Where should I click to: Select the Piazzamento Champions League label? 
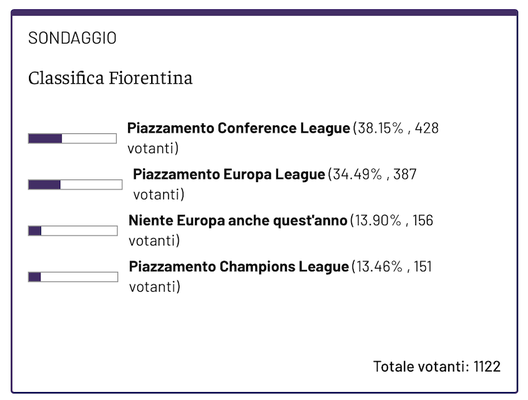point(239,267)
